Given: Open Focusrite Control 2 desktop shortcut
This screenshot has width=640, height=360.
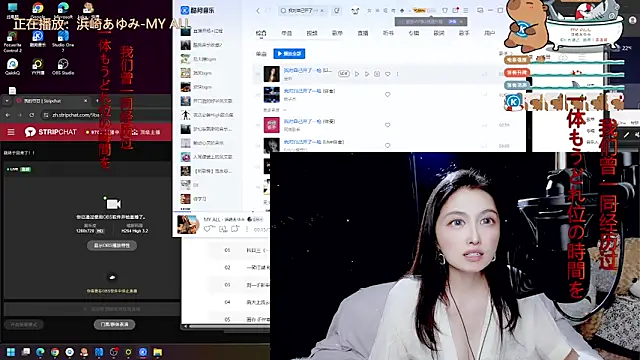Looking at the screenshot, I should point(13,42).
